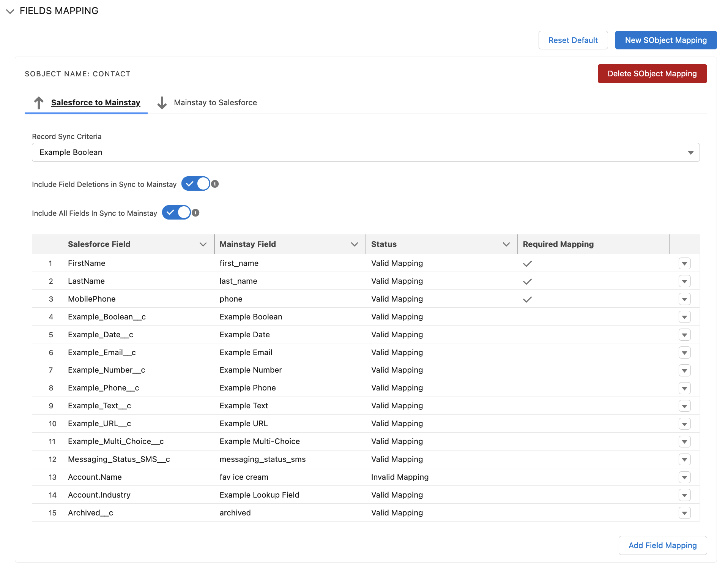
Task: Click required checkmark in LastName row
Action: click(527, 281)
